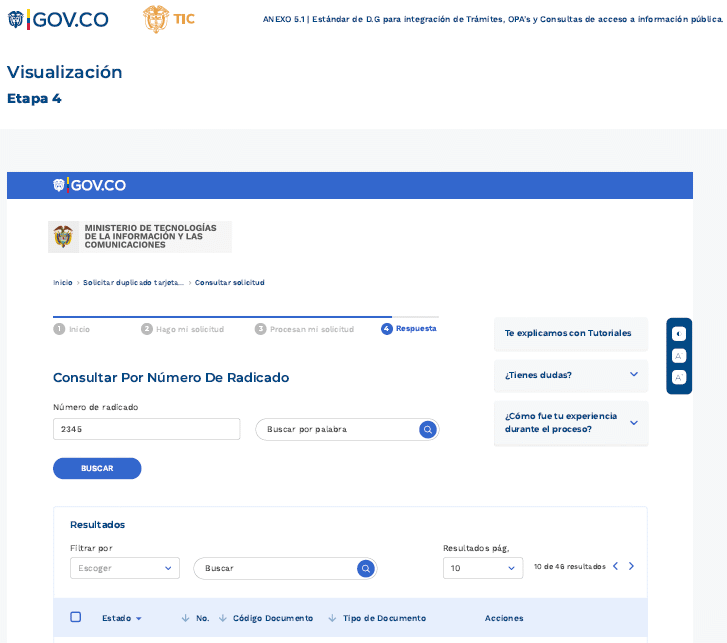Go to previous results page arrow
The image size is (727, 643).
tap(615, 566)
